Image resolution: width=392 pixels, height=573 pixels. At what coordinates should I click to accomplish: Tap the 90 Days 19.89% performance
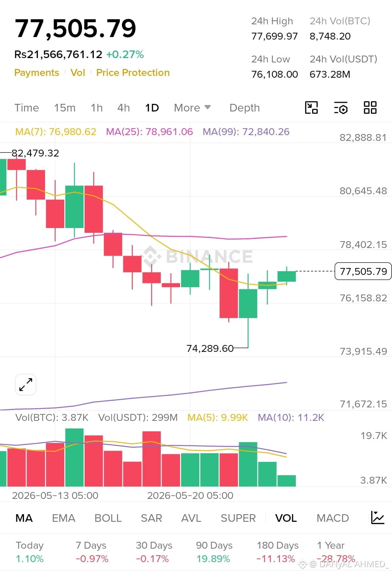point(214,552)
